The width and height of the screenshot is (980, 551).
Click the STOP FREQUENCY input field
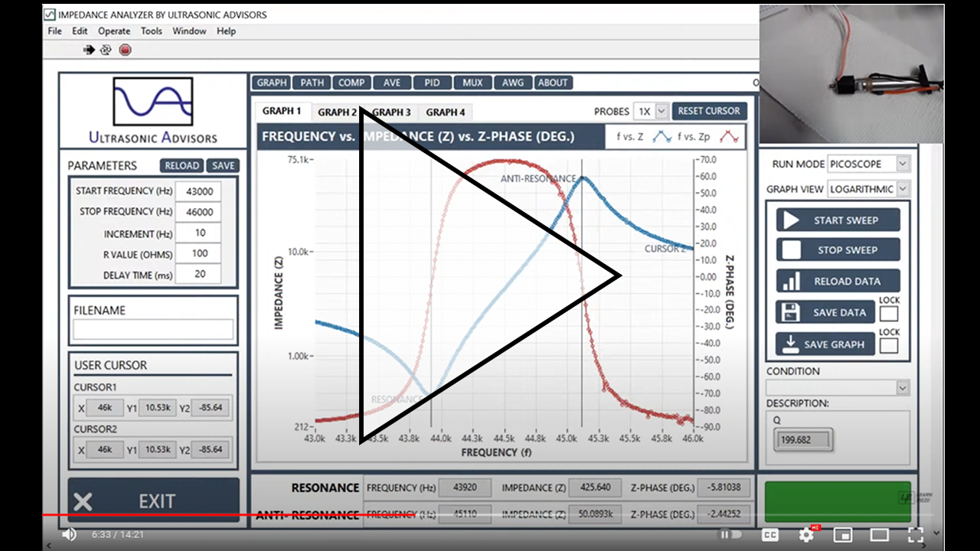(198, 212)
